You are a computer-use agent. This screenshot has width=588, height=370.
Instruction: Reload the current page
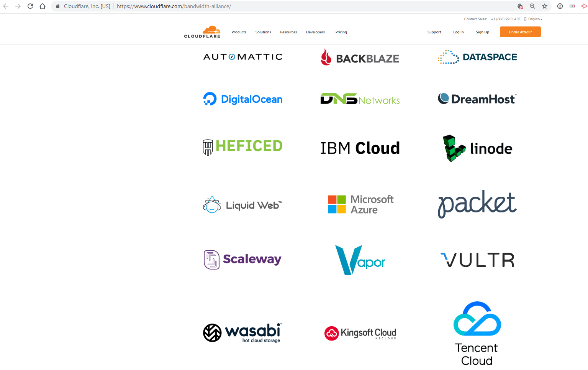coord(30,6)
